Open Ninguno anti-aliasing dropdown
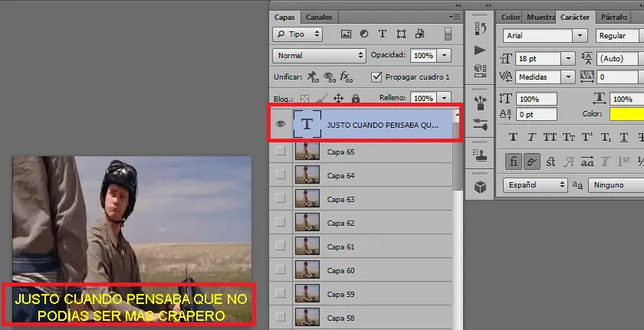644x330 pixels. [616, 185]
